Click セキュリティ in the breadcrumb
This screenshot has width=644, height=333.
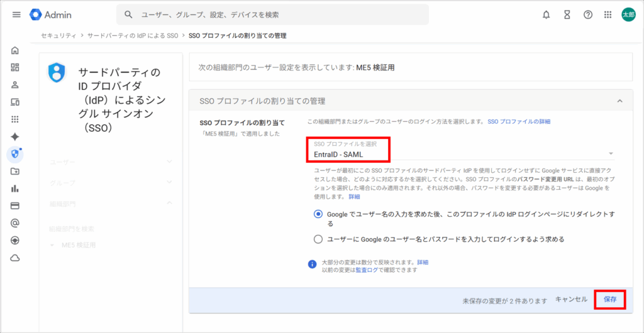coord(58,36)
